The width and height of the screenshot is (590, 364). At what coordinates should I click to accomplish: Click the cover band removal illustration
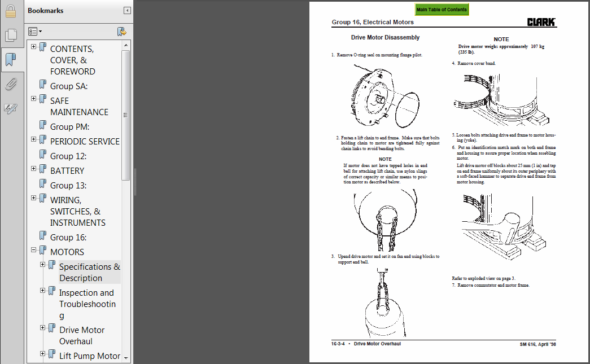tap(501, 100)
